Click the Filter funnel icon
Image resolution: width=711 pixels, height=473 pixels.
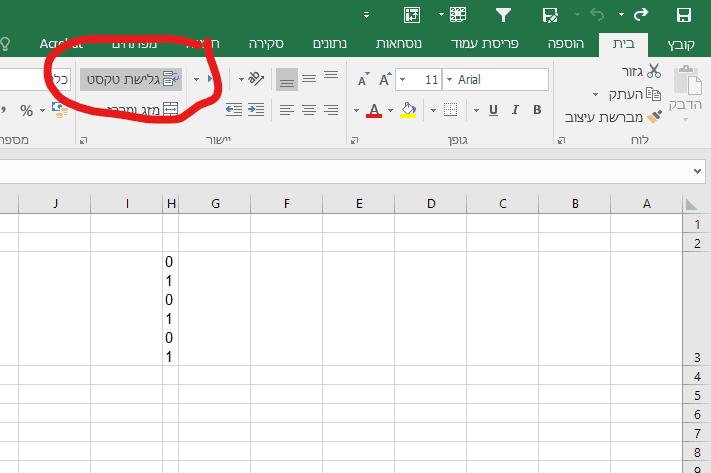(x=503, y=15)
